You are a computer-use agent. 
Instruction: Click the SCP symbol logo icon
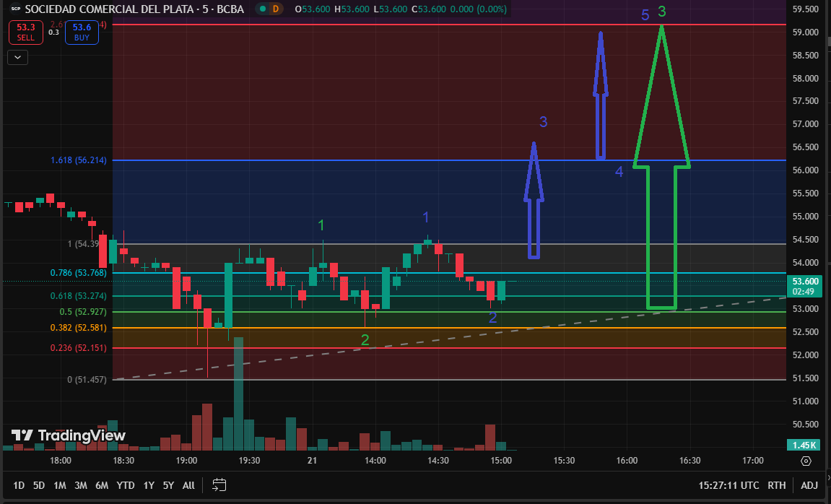(x=15, y=9)
